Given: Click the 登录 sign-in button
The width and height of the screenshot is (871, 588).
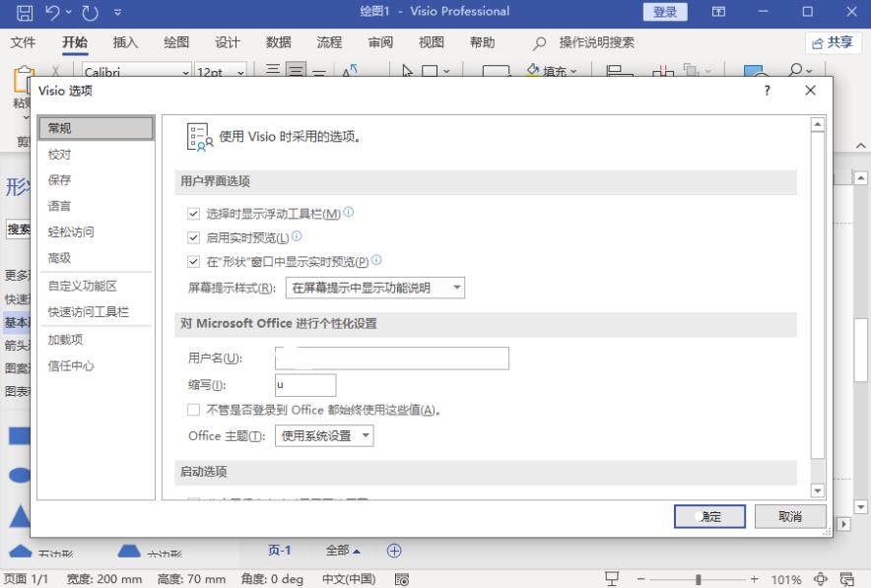Looking at the screenshot, I should pos(665,12).
